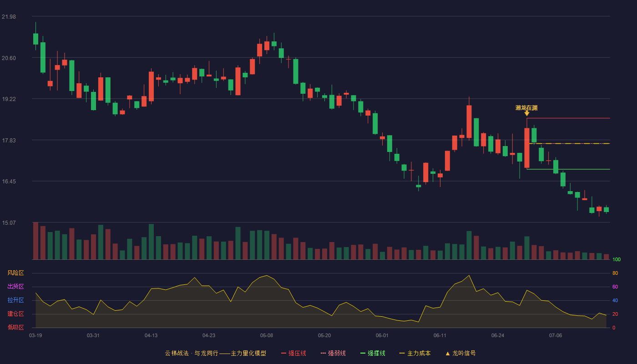Click the 16.45 price axis label

(x=9, y=182)
